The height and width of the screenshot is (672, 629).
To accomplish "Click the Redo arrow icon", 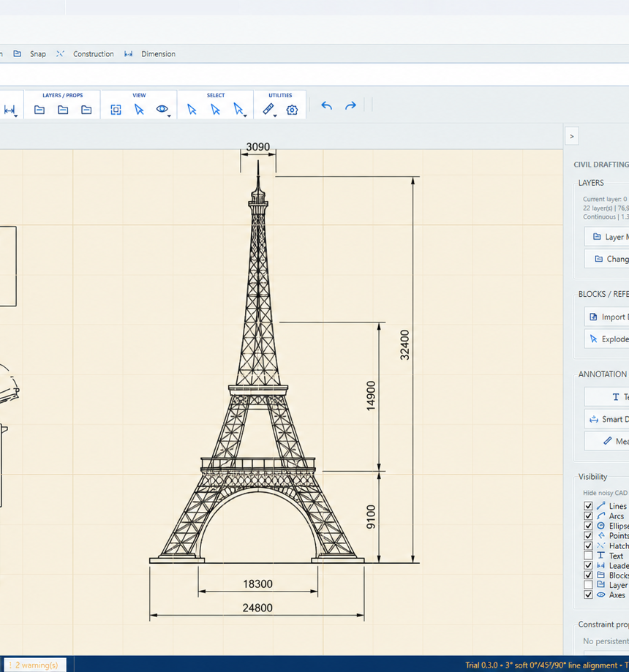I will click(x=351, y=105).
